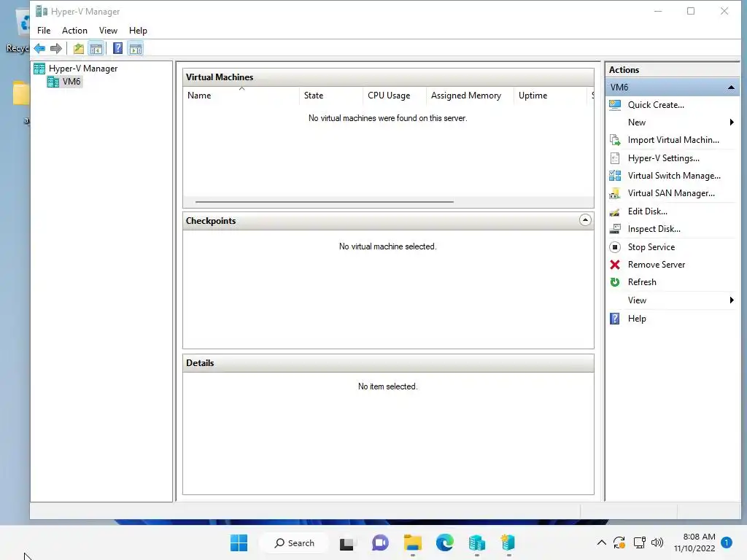Collapse the VM6 actions section arrow

(x=731, y=87)
